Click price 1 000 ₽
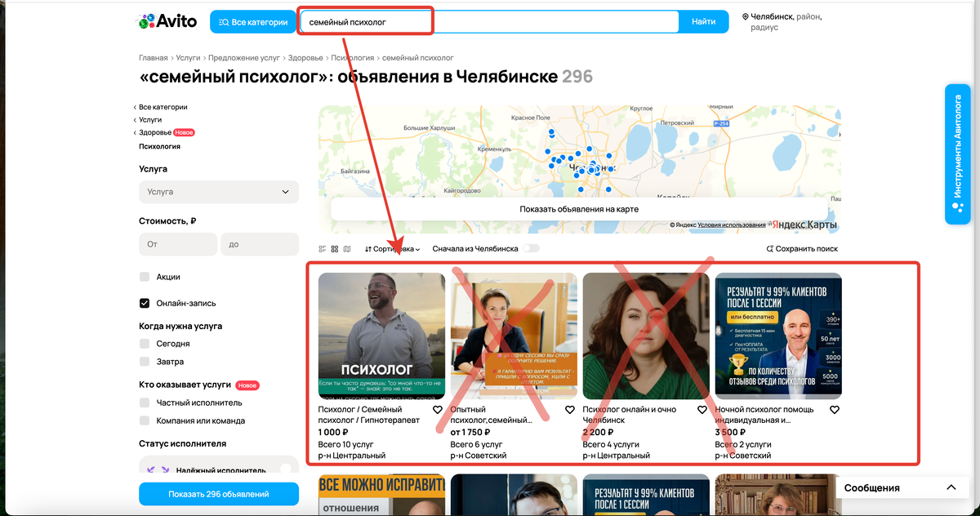Viewport: 980px width, 516px height. (333, 433)
